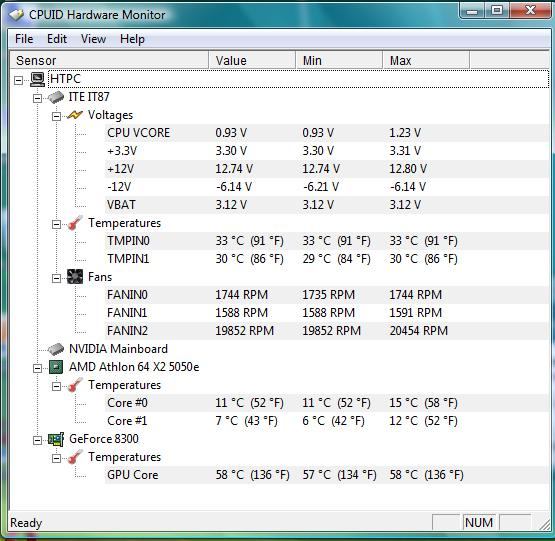555x541 pixels.
Task: Select the Voltages label
Action: coord(110,115)
